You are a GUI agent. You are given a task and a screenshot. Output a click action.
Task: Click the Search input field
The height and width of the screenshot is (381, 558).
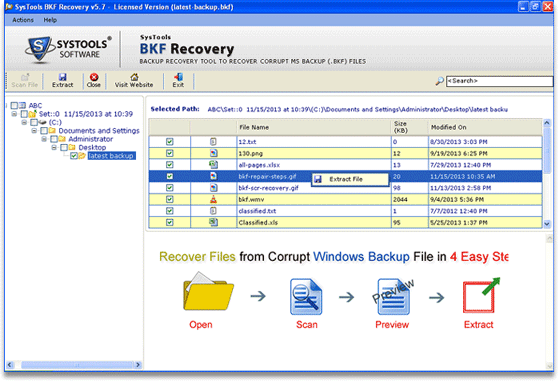(499, 81)
